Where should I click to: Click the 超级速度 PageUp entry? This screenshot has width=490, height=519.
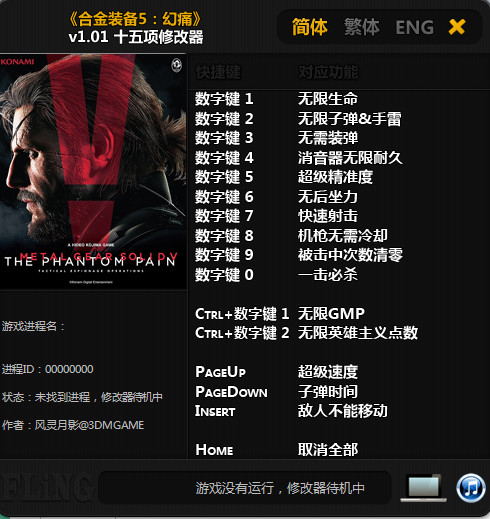[328, 372]
